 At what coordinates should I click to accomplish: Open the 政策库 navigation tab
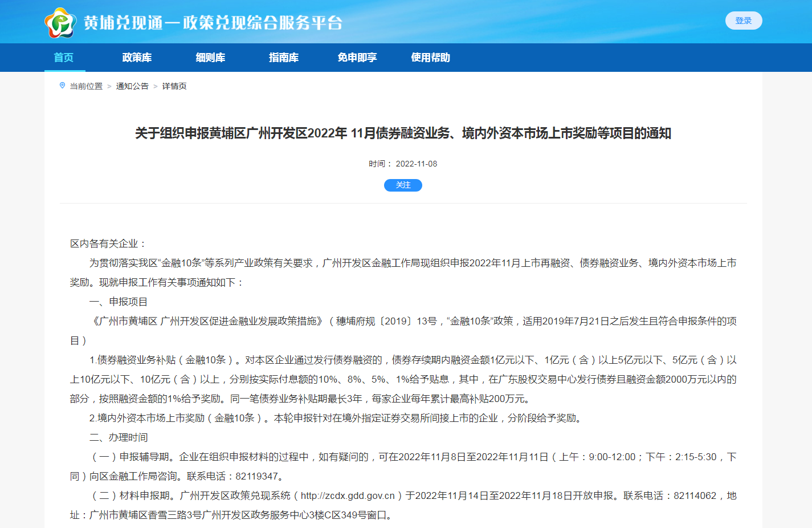(x=137, y=58)
